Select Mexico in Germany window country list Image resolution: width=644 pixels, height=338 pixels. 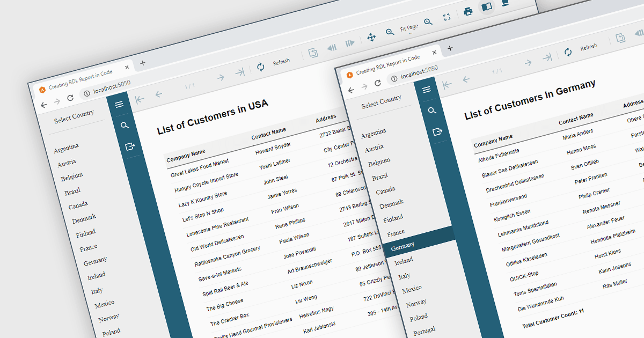(x=412, y=289)
